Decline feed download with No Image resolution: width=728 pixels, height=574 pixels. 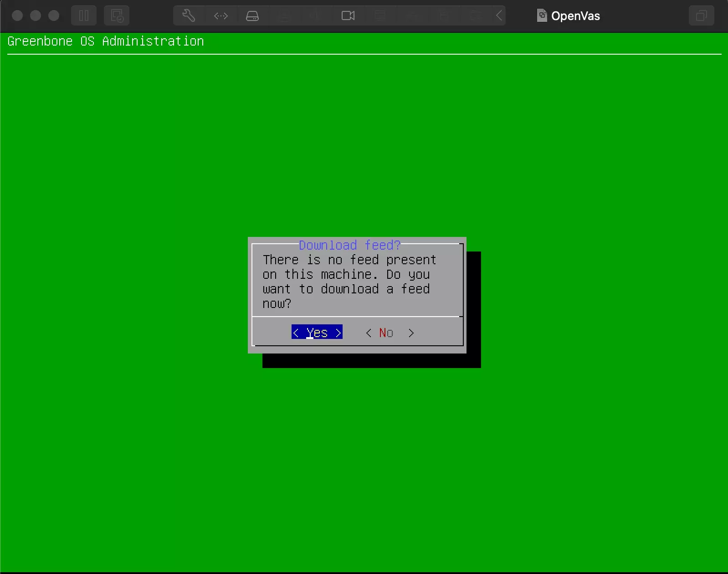coord(390,333)
